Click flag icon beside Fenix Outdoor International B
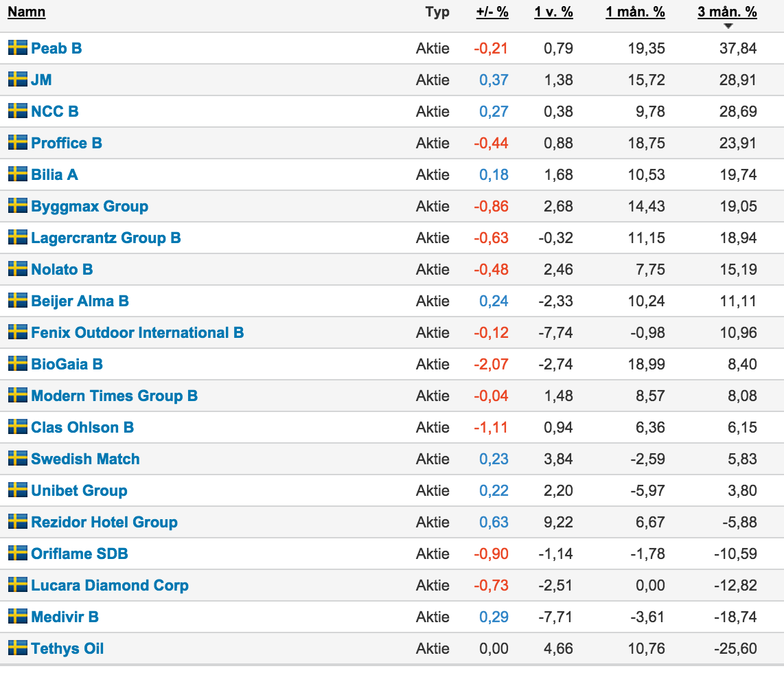The width and height of the screenshot is (784, 673). pos(18,332)
